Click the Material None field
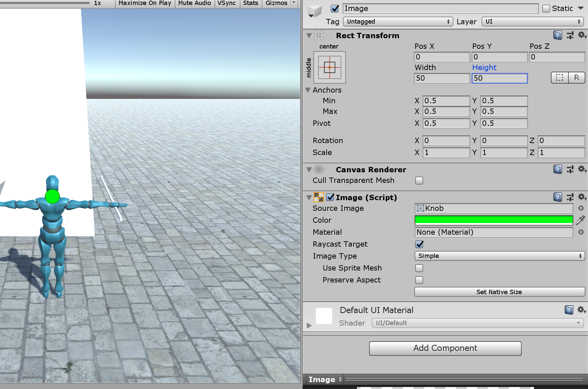588x389 pixels. point(494,232)
